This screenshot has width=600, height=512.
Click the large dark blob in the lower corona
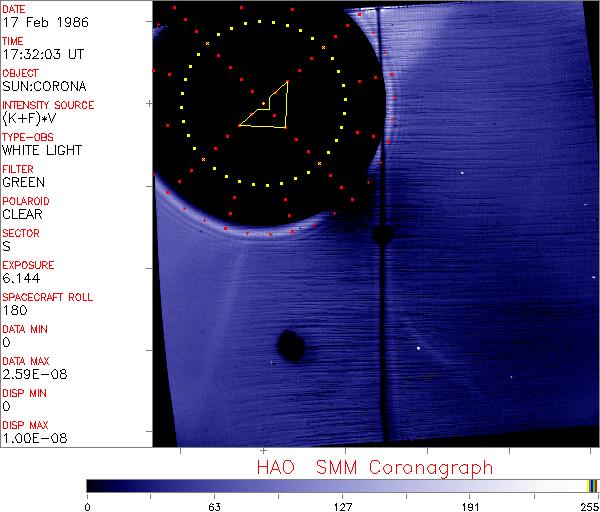290,346
